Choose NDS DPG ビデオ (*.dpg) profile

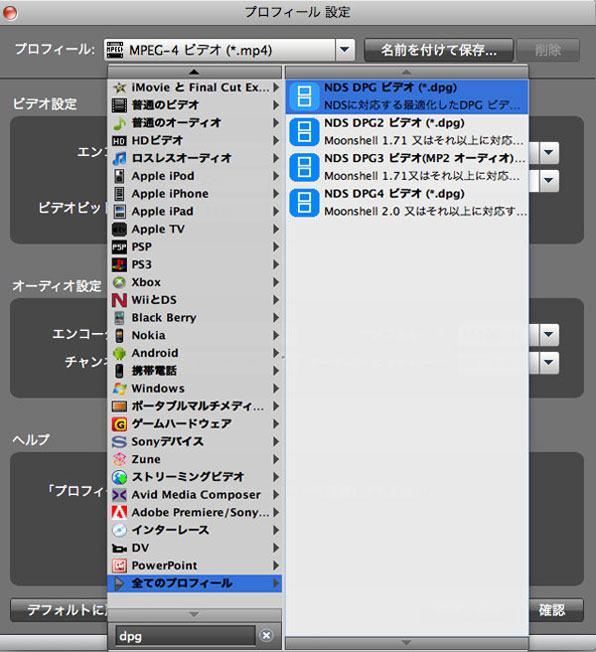pyautogui.click(x=407, y=96)
